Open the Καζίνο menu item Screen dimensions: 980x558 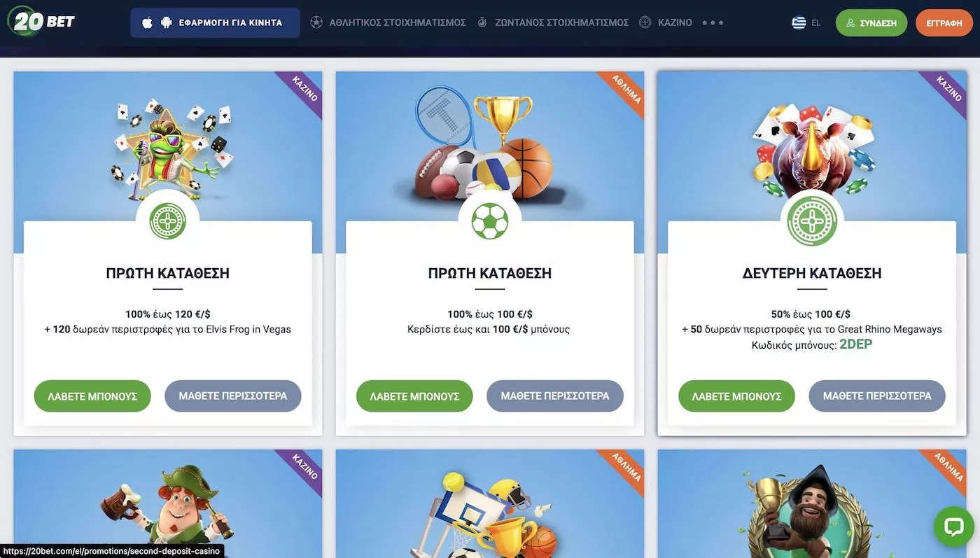666,22
